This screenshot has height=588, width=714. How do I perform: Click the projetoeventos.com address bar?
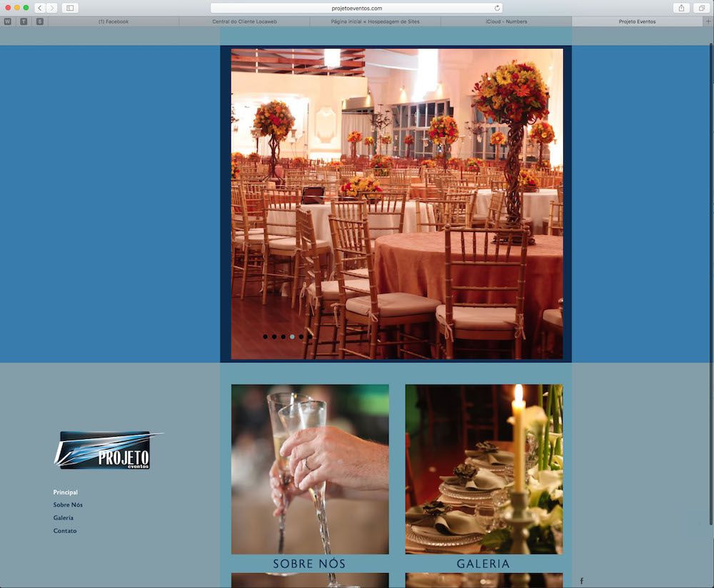pyautogui.click(x=356, y=8)
